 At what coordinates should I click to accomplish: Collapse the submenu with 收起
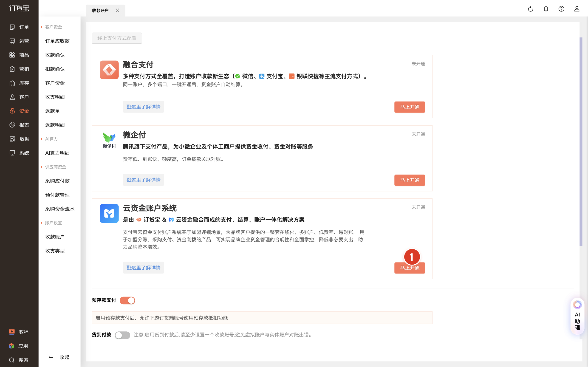tap(59, 357)
